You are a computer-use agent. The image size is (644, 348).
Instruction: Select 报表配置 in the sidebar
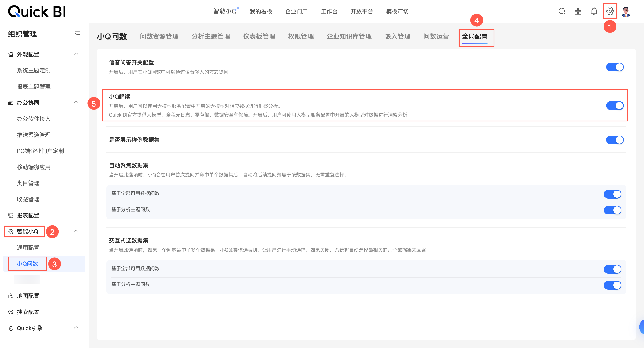pyautogui.click(x=28, y=215)
